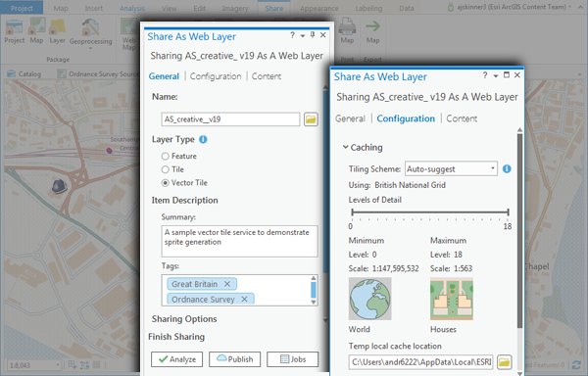The width and height of the screenshot is (588, 376).
Task: Open Configuration tab in left pane
Action: tap(216, 76)
